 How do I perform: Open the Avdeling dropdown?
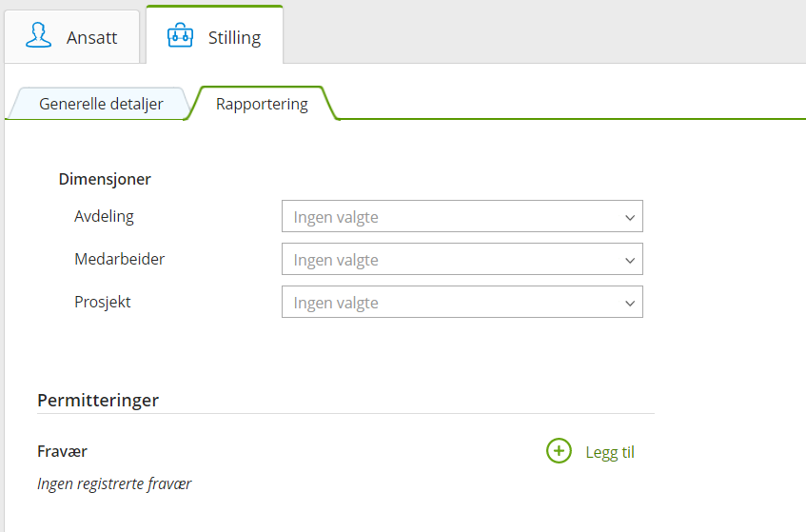462,217
